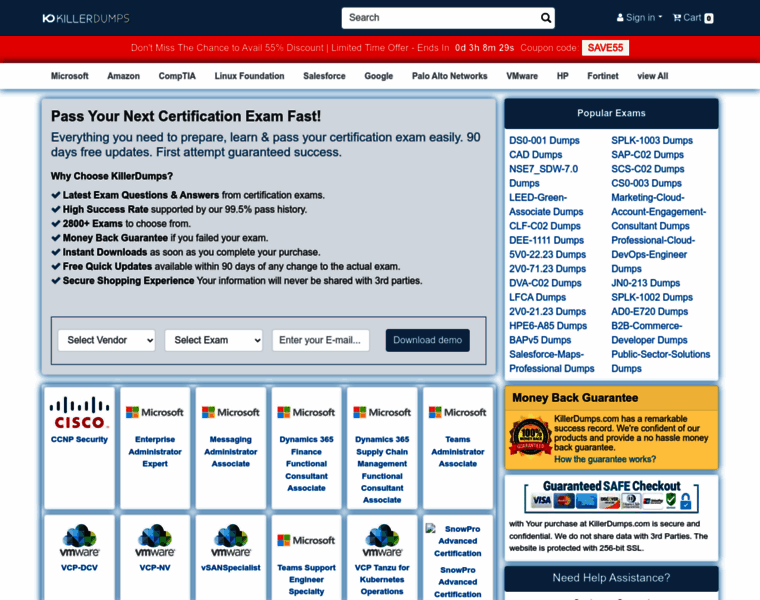Viewport: 760px width, 600px height.
Task: Open the DEE-1111 Dumps link
Action: point(546,240)
